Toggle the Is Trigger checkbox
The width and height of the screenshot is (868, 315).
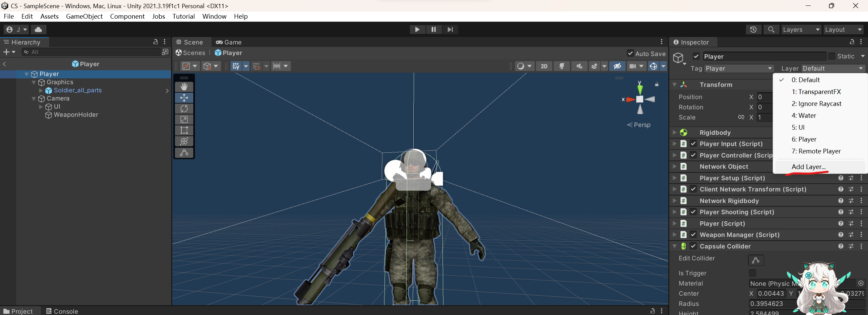[753, 273]
